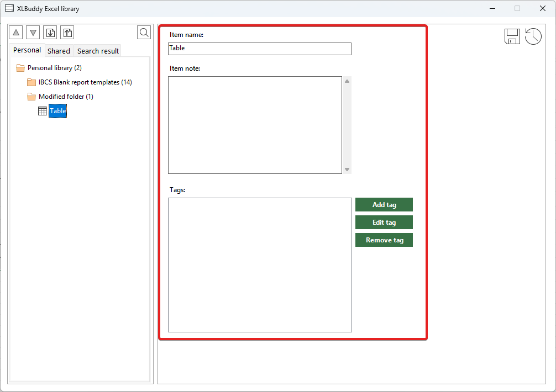556x392 pixels.
Task: Open search with the magnifier icon
Action: pyautogui.click(x=144, y=33)
